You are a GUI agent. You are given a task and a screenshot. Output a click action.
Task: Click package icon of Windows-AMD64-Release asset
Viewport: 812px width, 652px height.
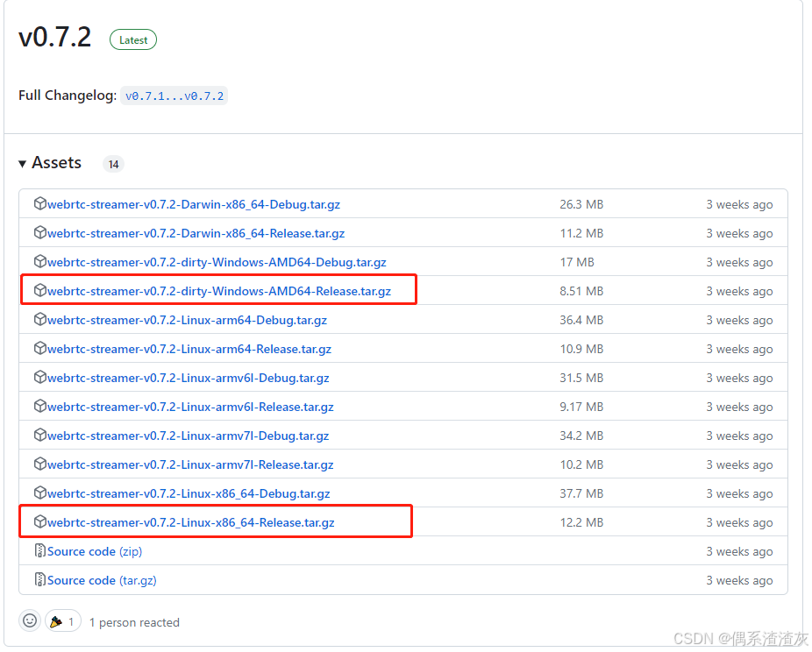tap(40, 290)
